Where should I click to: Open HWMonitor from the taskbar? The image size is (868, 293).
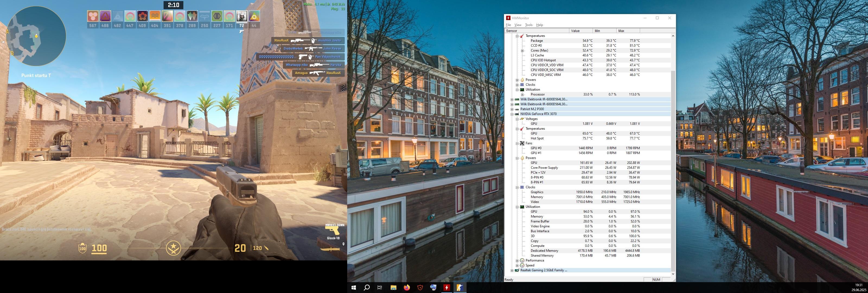(446, 288)
